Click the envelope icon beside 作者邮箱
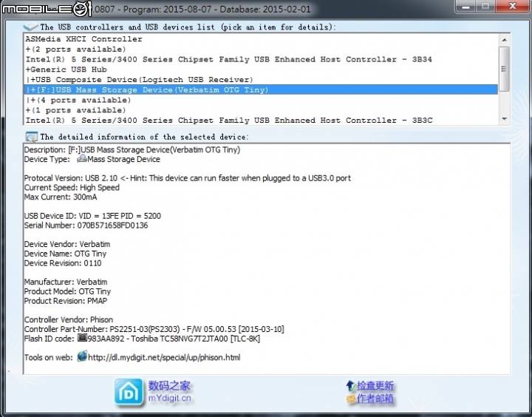 coord(351,399)
